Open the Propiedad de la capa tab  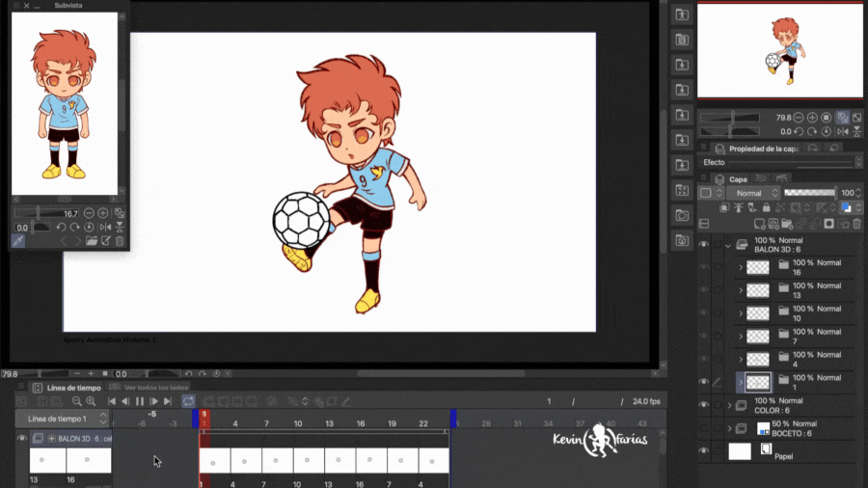[x=757, y=149]
